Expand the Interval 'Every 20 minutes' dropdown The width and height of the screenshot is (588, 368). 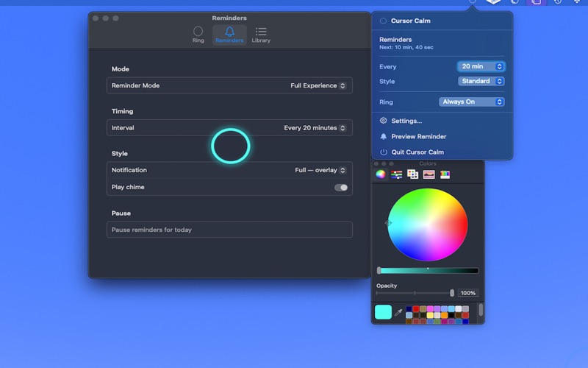coord(315,128)
